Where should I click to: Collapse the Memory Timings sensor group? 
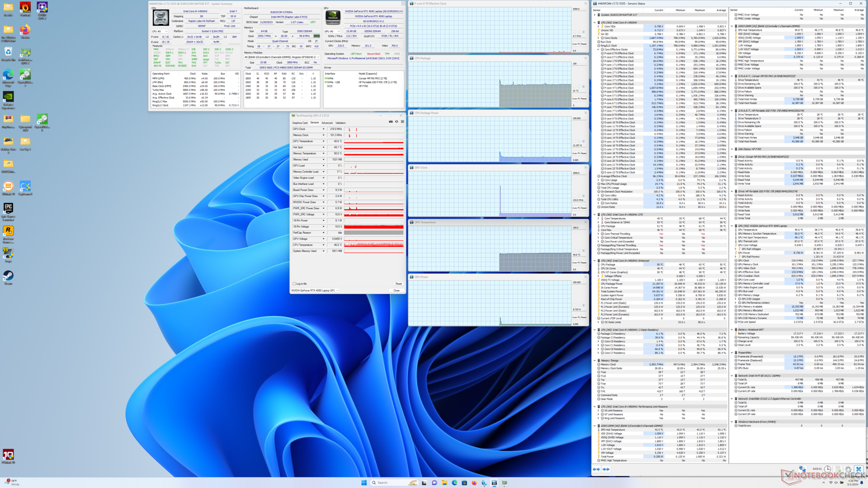(x=595, y=361)
